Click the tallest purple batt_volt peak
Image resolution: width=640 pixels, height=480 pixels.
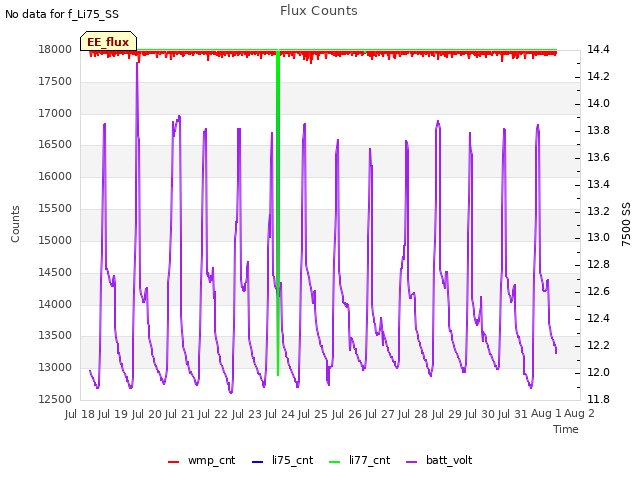tap(137, 65)
